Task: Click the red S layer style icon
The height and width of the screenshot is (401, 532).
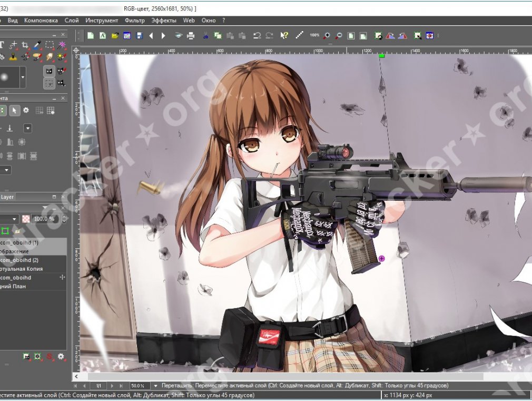Action: [49, 357]
